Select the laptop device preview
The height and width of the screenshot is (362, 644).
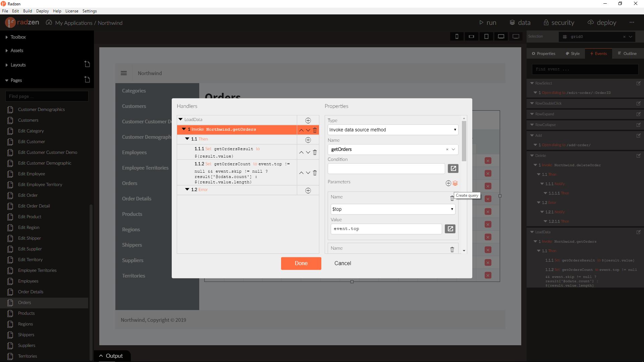click(501, 36)
